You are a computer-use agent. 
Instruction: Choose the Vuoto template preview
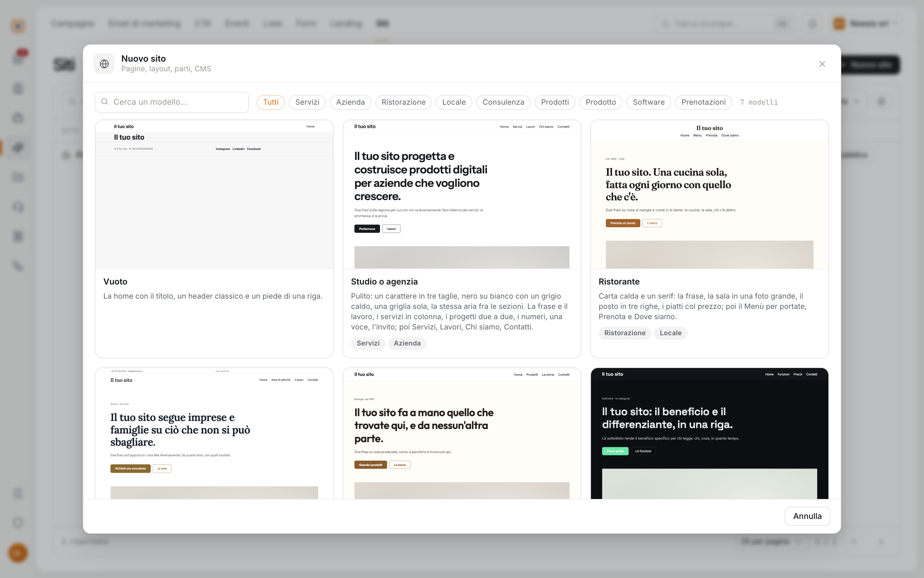[x=214, y=194]
